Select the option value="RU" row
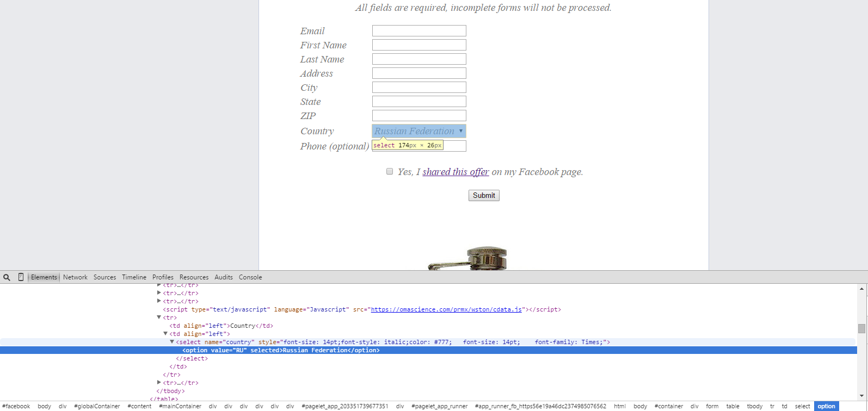The image size is (868, 411). click(x=428, y=350)
